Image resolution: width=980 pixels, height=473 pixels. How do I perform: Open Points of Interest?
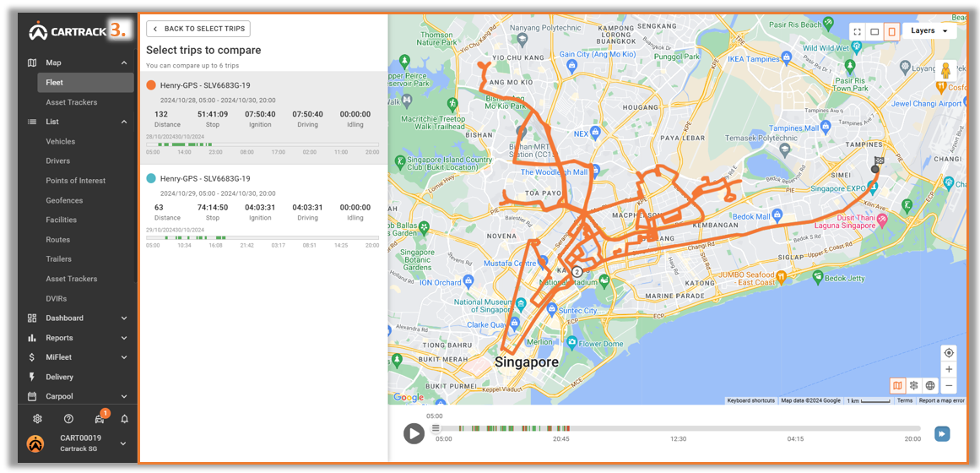pos(76,181)
